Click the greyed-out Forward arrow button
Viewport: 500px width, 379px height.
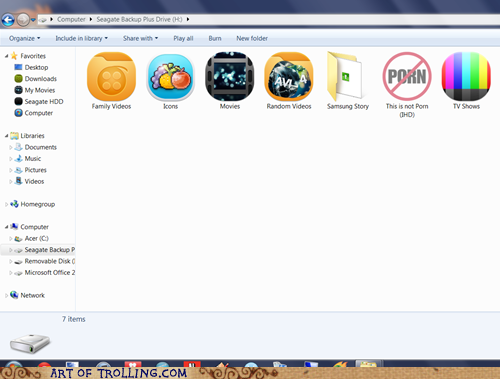coord(23,20)
